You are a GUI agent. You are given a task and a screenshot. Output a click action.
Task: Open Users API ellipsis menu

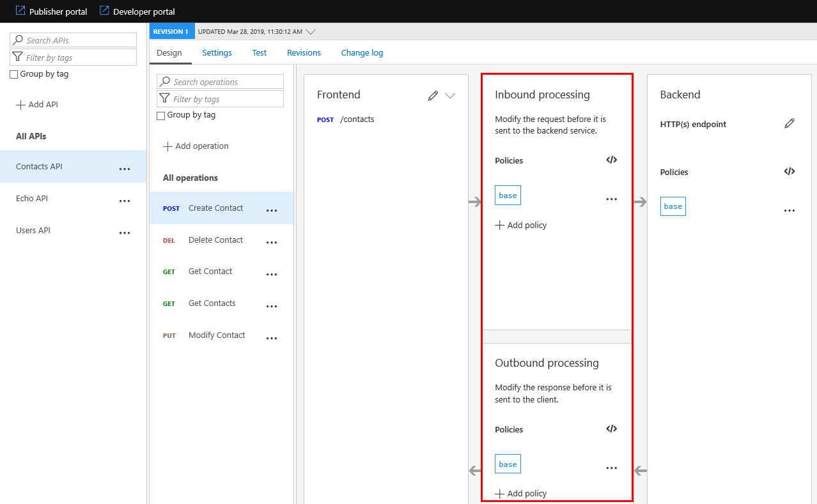tap(125, 233)
